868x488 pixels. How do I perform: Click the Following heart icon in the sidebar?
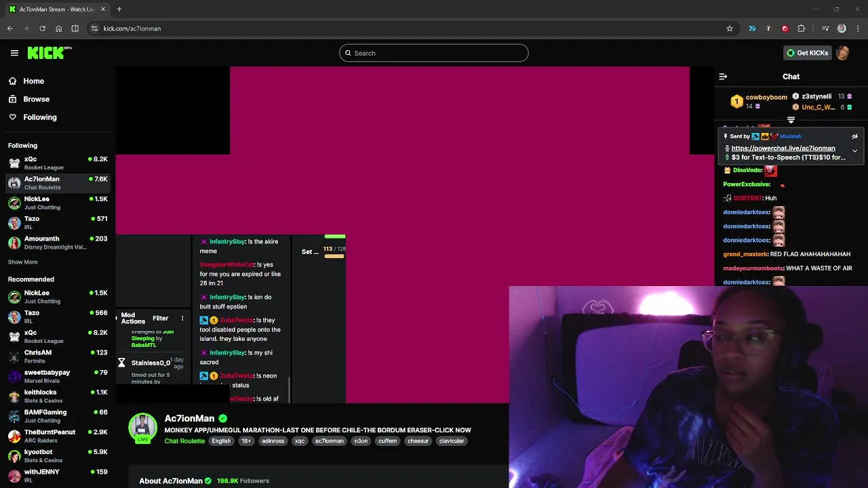pos(12,117)
